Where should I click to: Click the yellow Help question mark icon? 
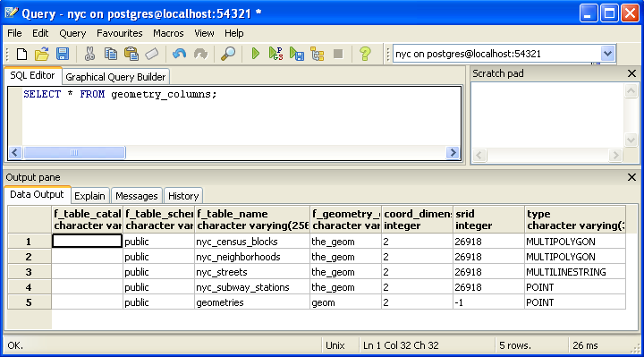point(365,54)
